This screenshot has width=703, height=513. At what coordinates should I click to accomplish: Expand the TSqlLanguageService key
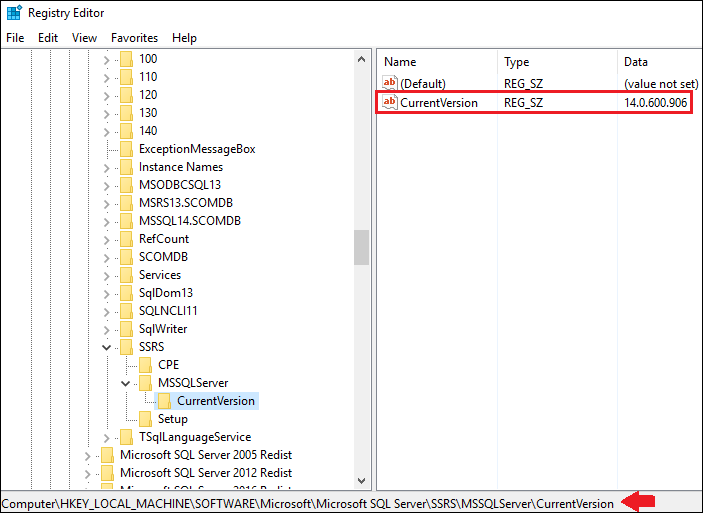(106, 438)
